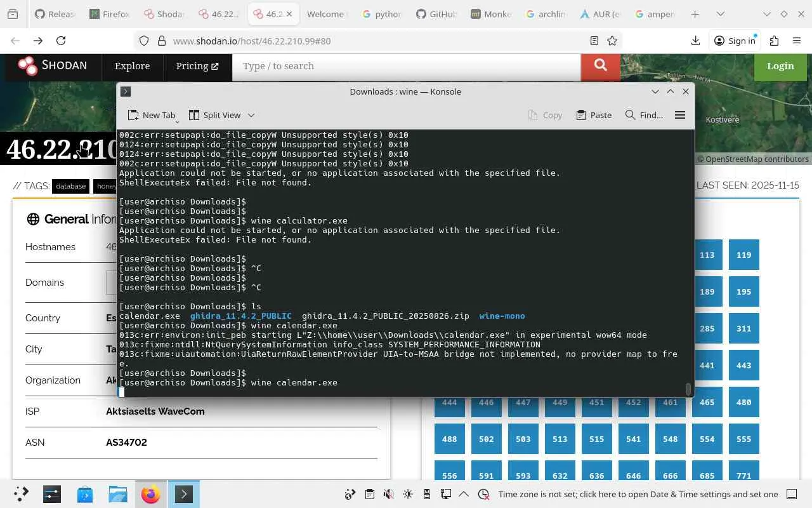
Task: Open Konsole window menu icon in title bar
Action: pyautogui.click(x=126, y=91)
